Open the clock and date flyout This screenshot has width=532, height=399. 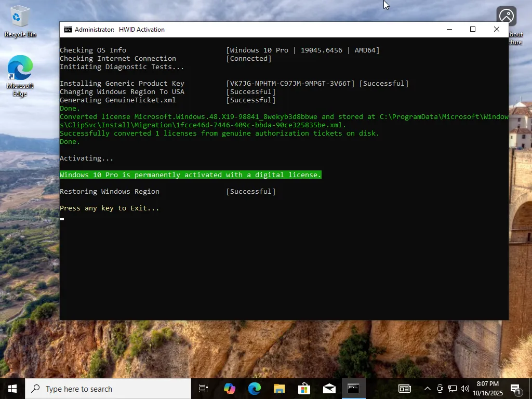tap(488, 389)
